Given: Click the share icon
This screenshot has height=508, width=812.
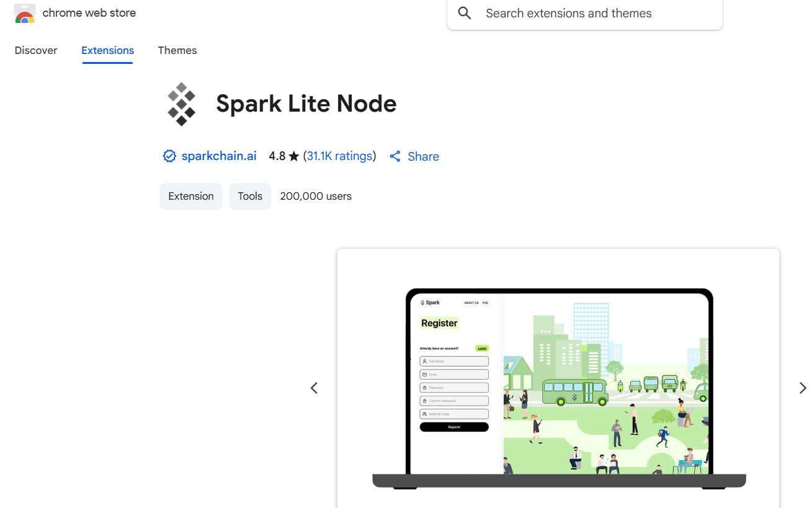Looking at the screenshot, I should coord(395,156).
